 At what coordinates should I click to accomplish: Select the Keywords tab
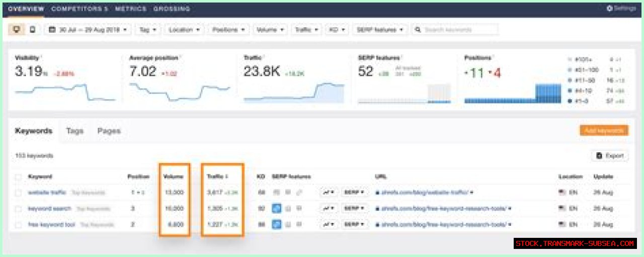[x=34, y=131]
